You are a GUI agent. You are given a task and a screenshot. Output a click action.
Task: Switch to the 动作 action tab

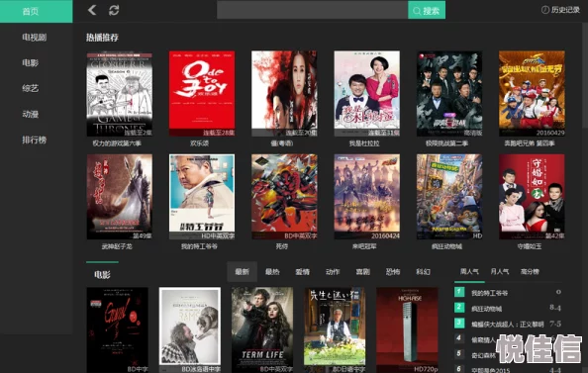tap(333, 272)
